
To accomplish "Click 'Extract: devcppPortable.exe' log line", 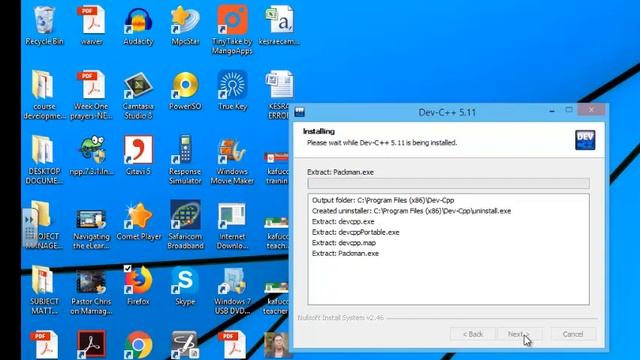I will click(x=356, y=232).
